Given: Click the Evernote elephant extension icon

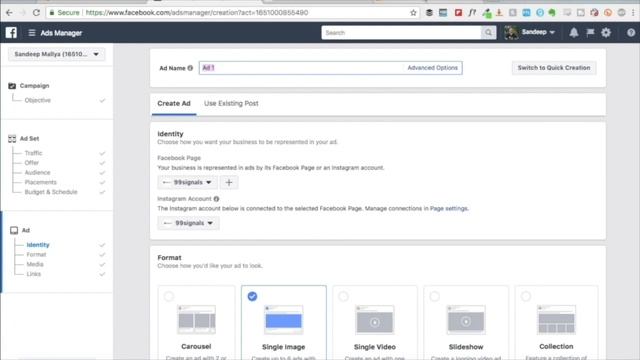Looking at the screenshot, I should pos(552,13).
